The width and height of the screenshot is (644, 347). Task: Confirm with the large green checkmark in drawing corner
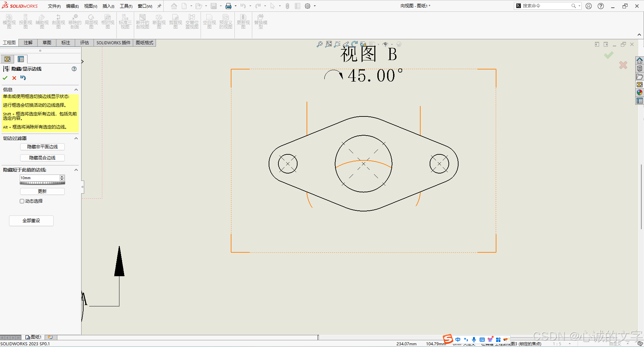[609, 55]
